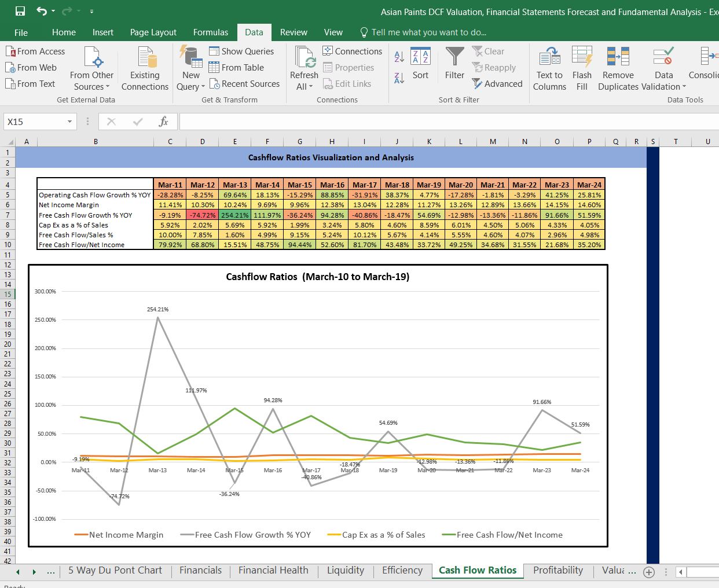Click the Insert Function fx icon
The height and width of the screenshot is (588, 719).
pos(163,122)
